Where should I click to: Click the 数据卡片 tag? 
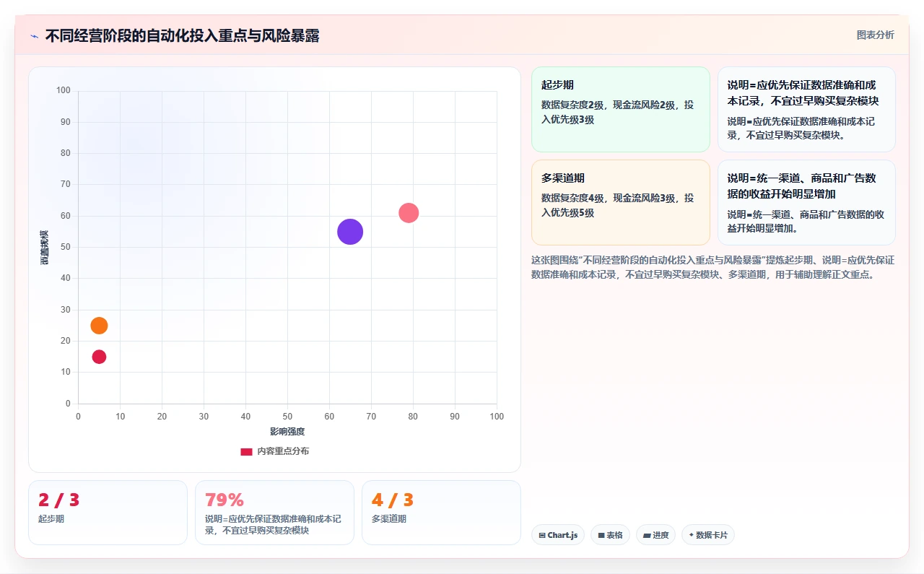707,535
